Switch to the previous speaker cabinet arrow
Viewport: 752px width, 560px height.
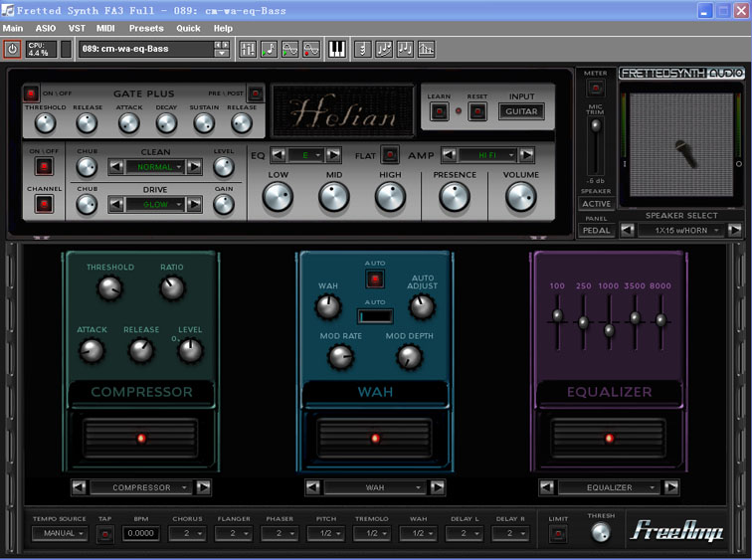point(628,230)
